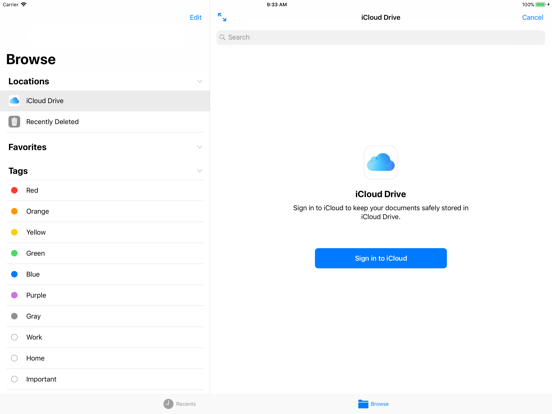Click the empty circle next to Home

[x=14, y=358]
